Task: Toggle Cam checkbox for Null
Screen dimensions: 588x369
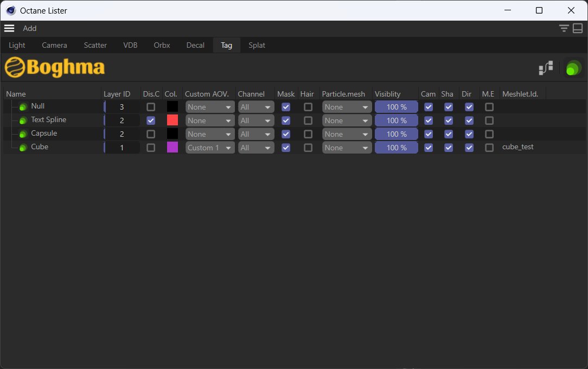Action: 428,107
